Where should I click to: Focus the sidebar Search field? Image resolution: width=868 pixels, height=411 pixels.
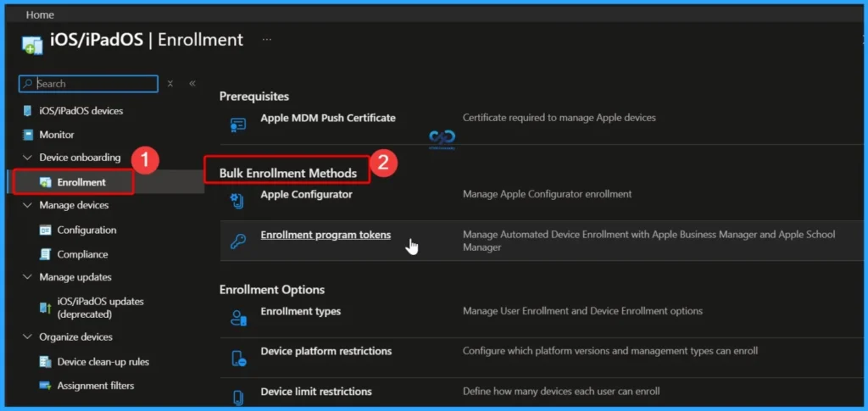88,84
